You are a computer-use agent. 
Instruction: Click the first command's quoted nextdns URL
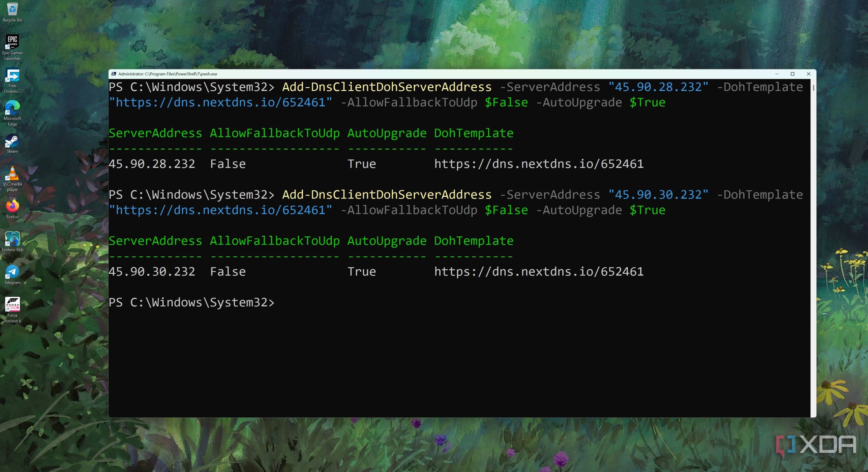coord(220,102)
